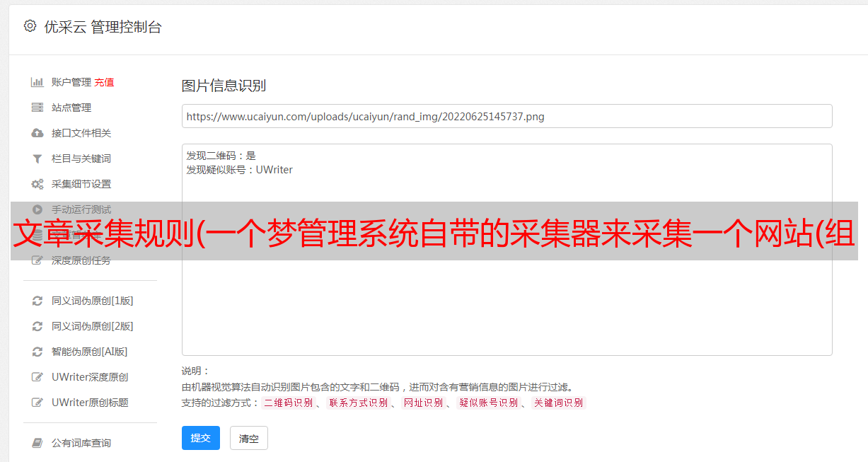
Task: Go to UWriter原创标题 in the sidebar
Action: point(90,403)
